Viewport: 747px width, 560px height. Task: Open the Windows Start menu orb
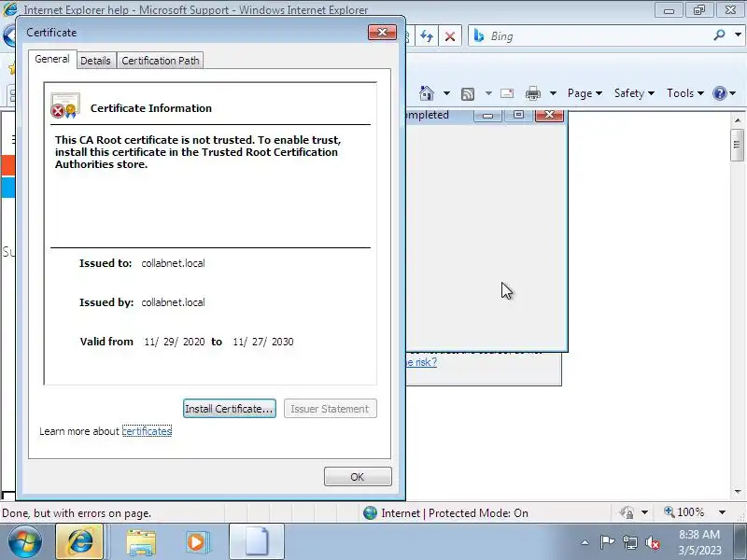pyautogui.click(x=24, y=542)
